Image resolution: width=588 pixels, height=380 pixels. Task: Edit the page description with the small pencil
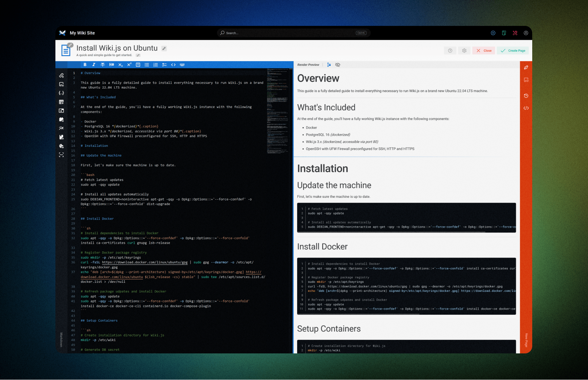point(138,55)
